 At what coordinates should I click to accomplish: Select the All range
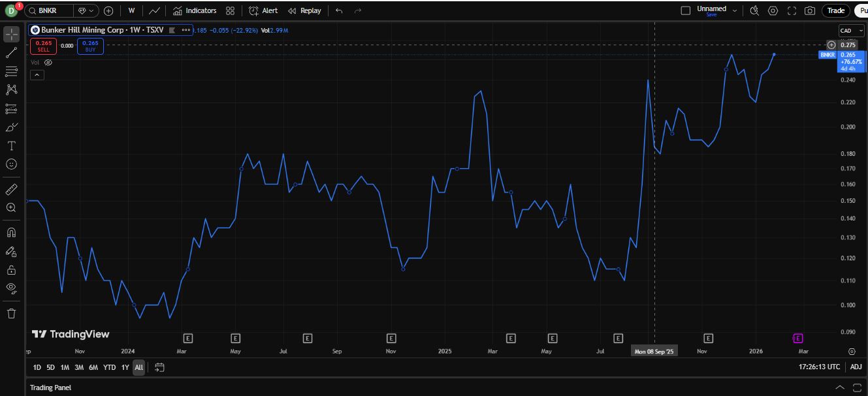(x=138, y=367)
